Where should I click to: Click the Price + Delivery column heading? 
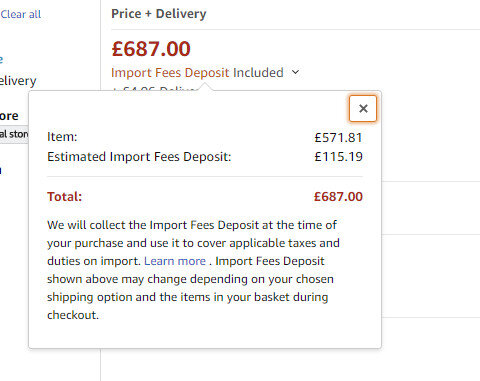tap(159, 14)
